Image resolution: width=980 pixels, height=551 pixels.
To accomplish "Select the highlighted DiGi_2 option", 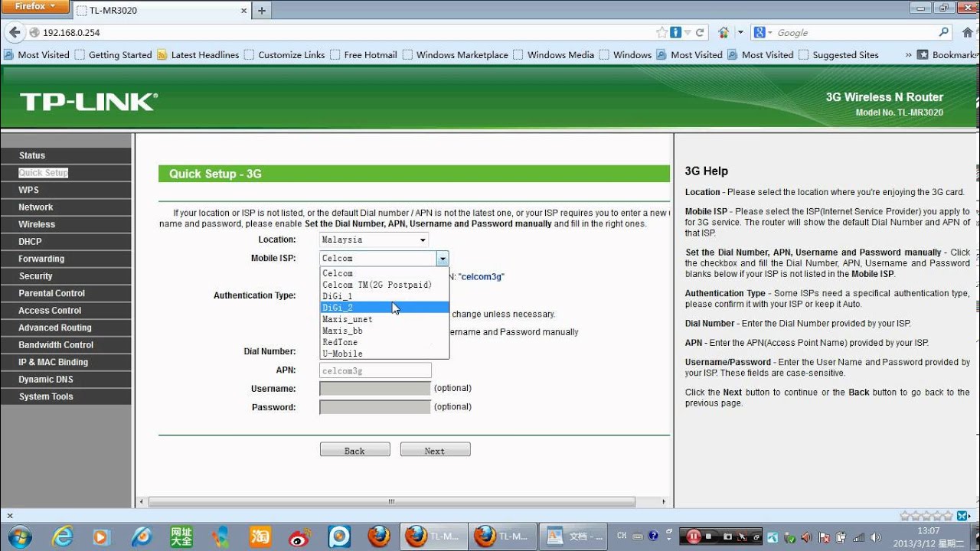I will click(384, 308).
